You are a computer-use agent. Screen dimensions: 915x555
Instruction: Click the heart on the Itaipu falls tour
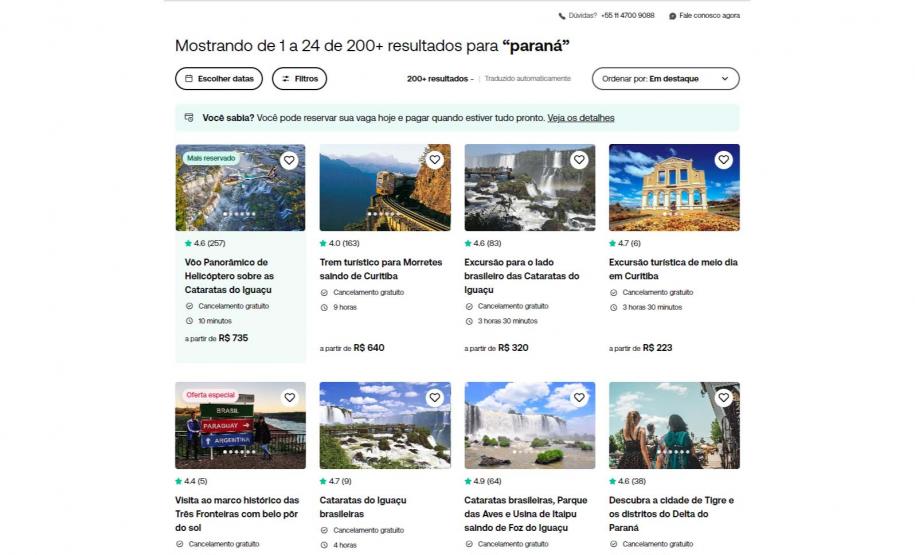pyautogui.click(x=579, y=398)
